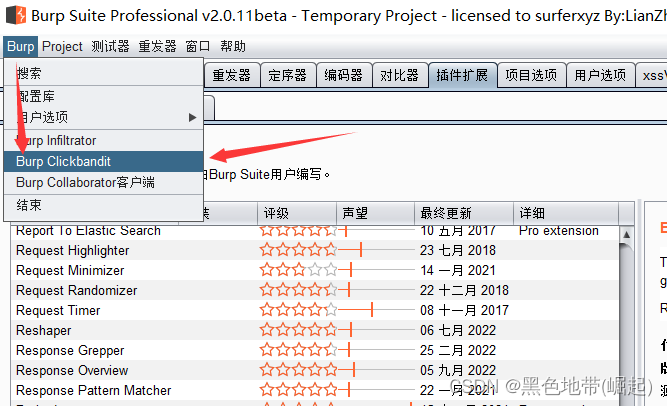Viewport: 667px width, 406px height.
Task: Select Response Grepper extension row
Action: pos(70,351)
